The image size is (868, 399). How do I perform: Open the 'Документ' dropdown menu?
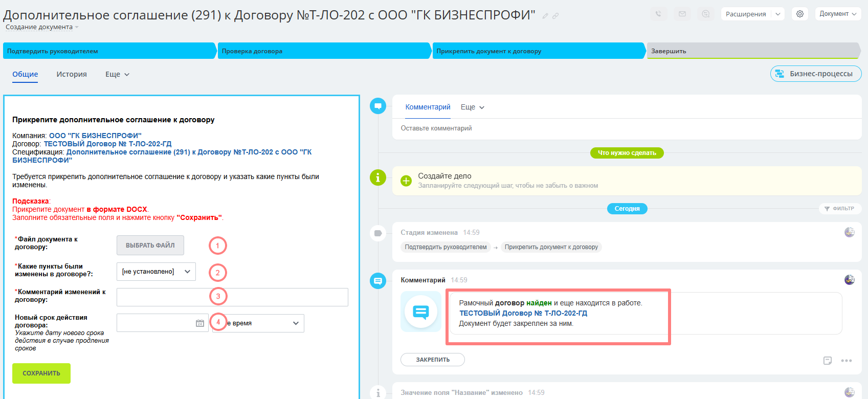[x=838, y=14]
